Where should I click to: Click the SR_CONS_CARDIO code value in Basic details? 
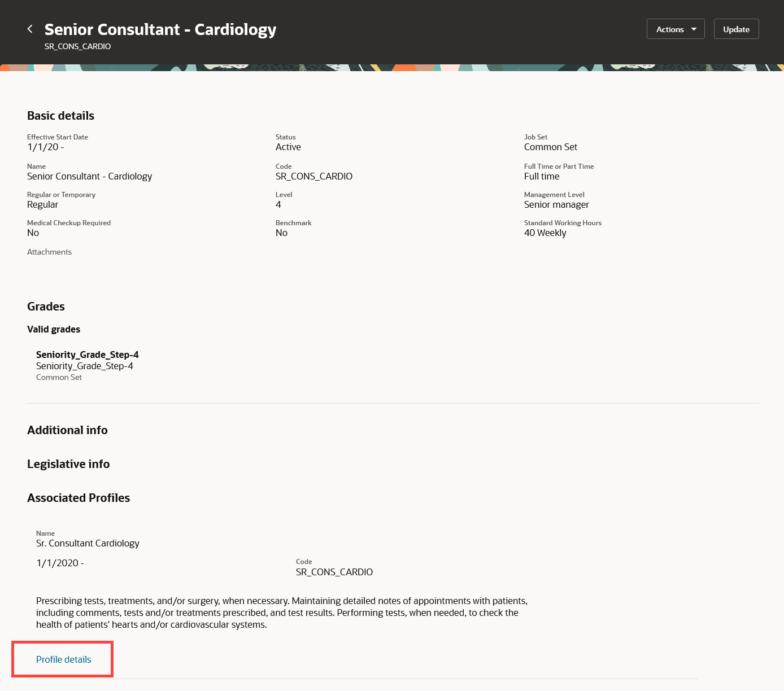tap(314, 176)
